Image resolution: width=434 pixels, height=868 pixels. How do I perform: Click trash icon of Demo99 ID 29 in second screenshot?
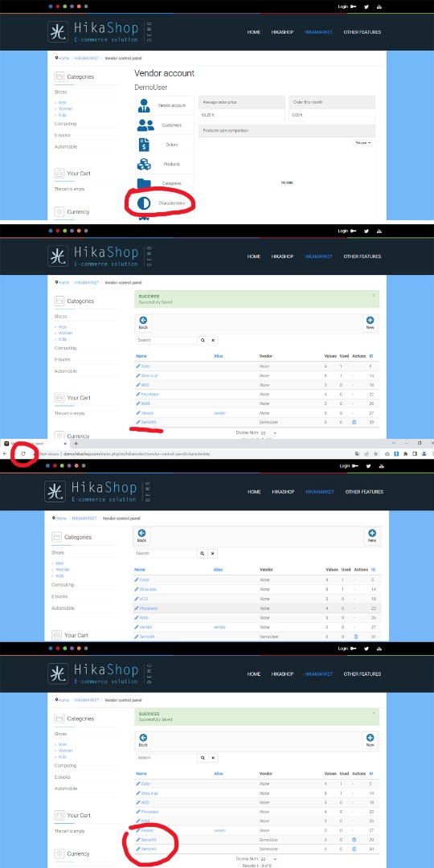[354, 422]
